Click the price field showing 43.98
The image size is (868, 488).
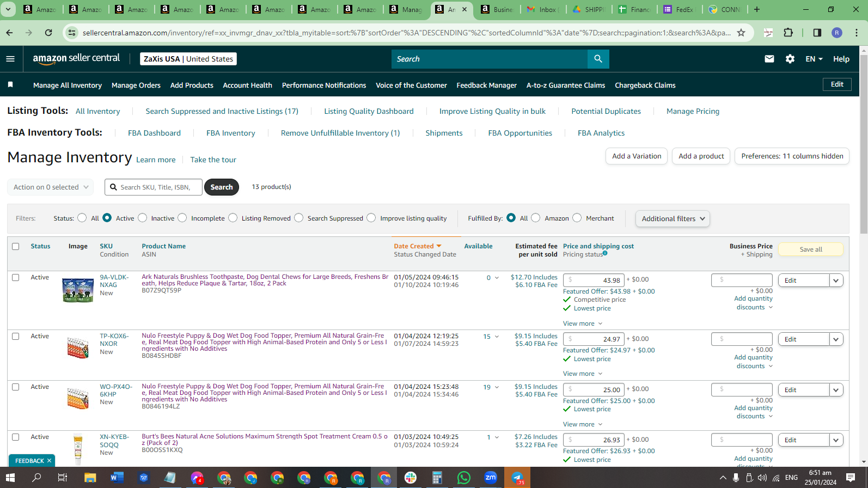pos(594,280)
